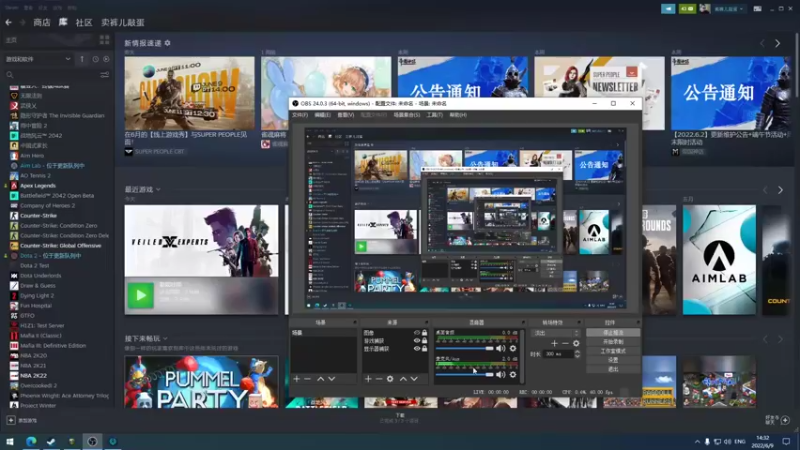Remove the scene transition with the minus icon

[565, 343]
